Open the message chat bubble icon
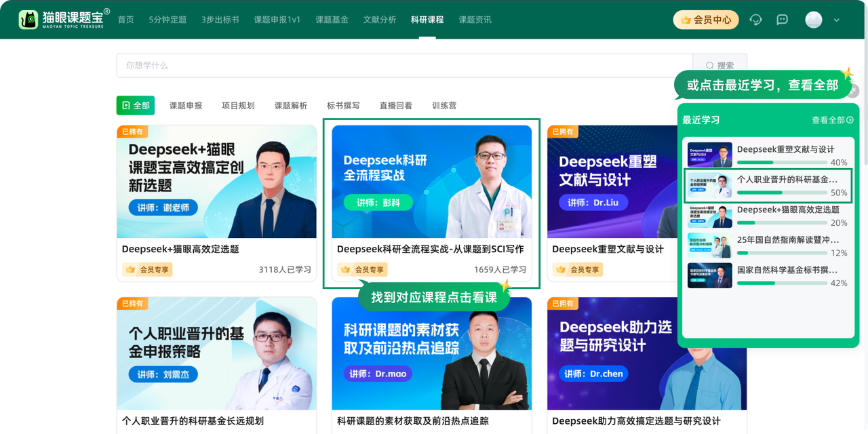868x434 pixels. pos(782,20)
